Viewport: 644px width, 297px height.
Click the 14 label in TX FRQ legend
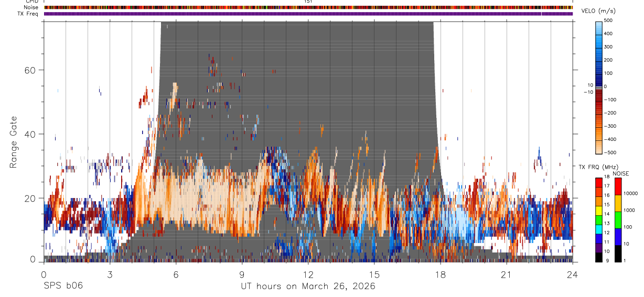point(607,214)
